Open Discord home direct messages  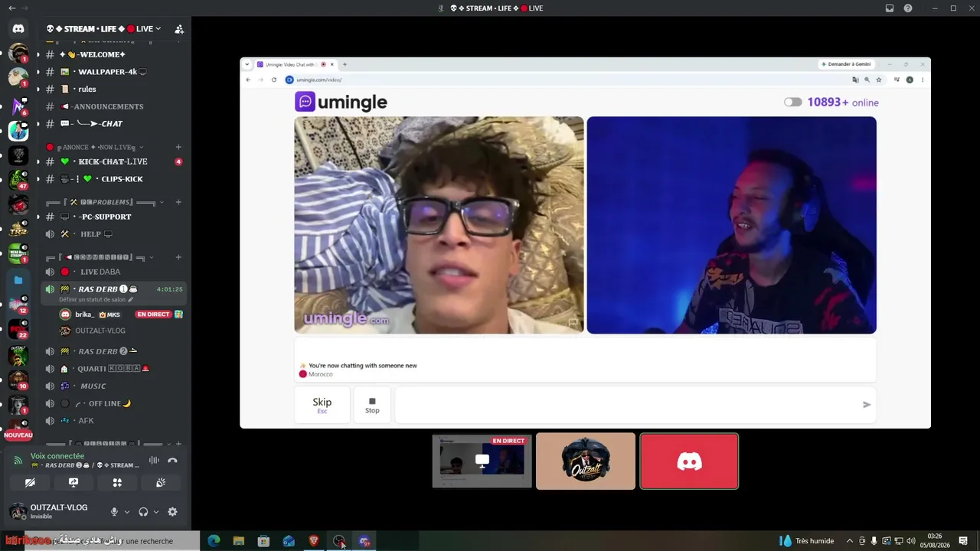pyautogui.click(x=18, y=29)
